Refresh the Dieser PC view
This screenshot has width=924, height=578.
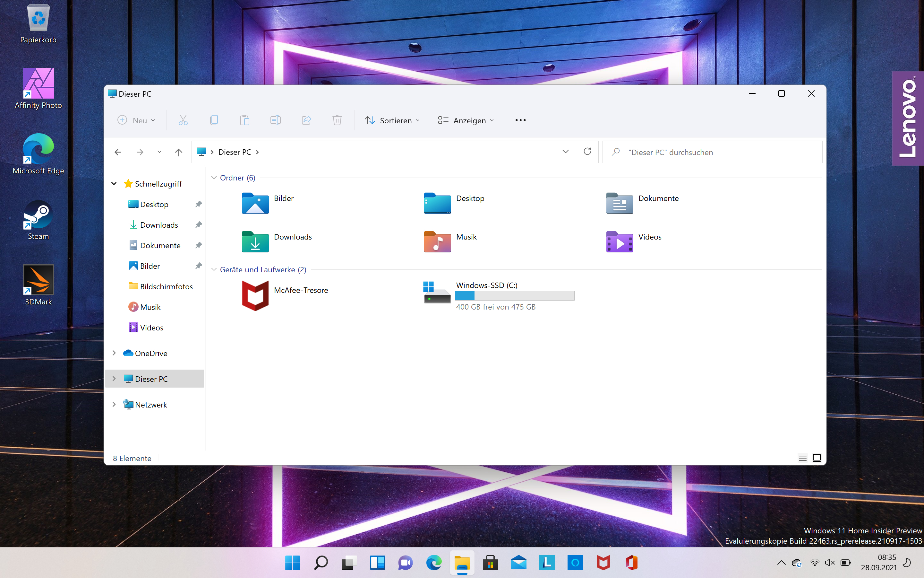click(587, 152)
